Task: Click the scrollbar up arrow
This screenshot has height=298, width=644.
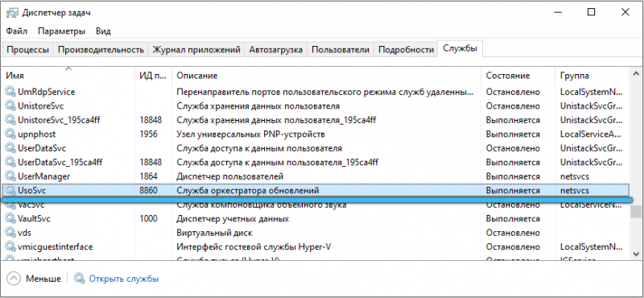Action: tap(636, 74)
